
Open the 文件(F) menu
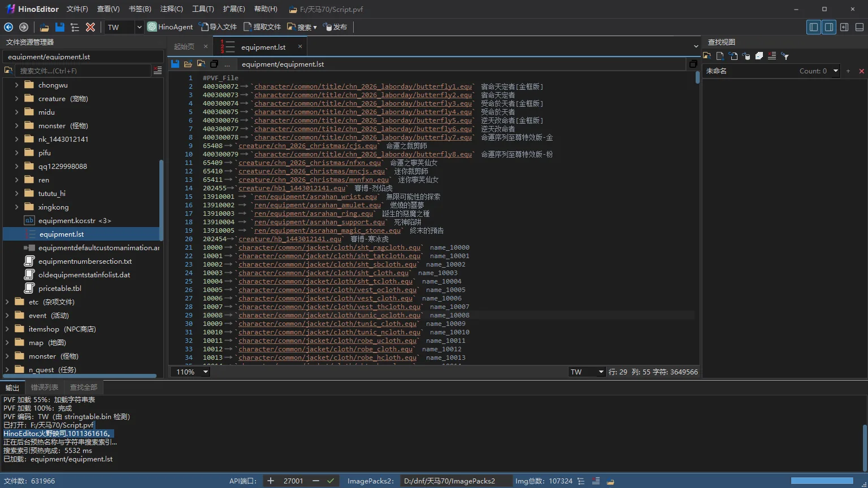click(x=77, y=9)
